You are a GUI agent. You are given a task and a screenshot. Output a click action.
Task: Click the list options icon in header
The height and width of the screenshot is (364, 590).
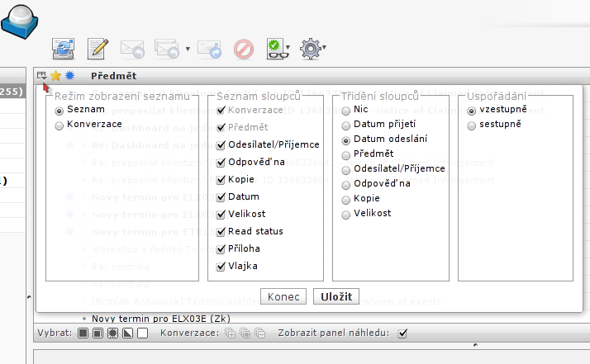(42, 76)
